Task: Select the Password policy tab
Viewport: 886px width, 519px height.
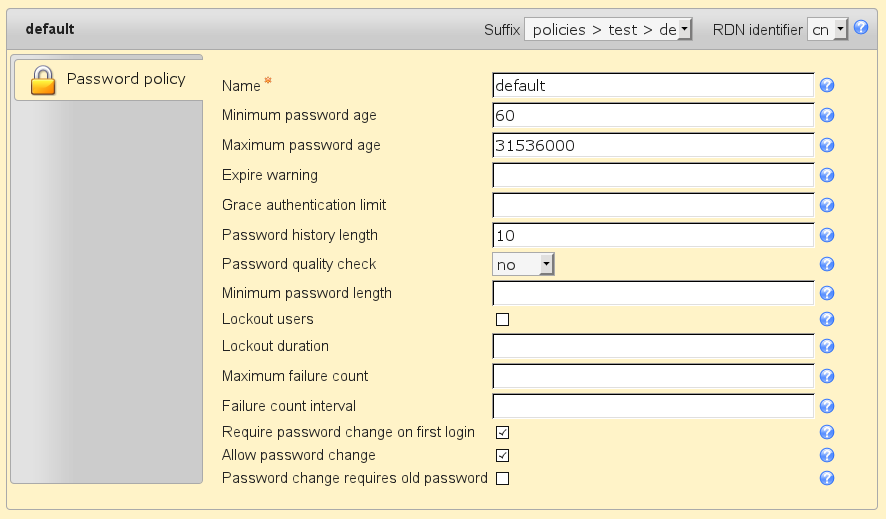Action: point(108,79)
